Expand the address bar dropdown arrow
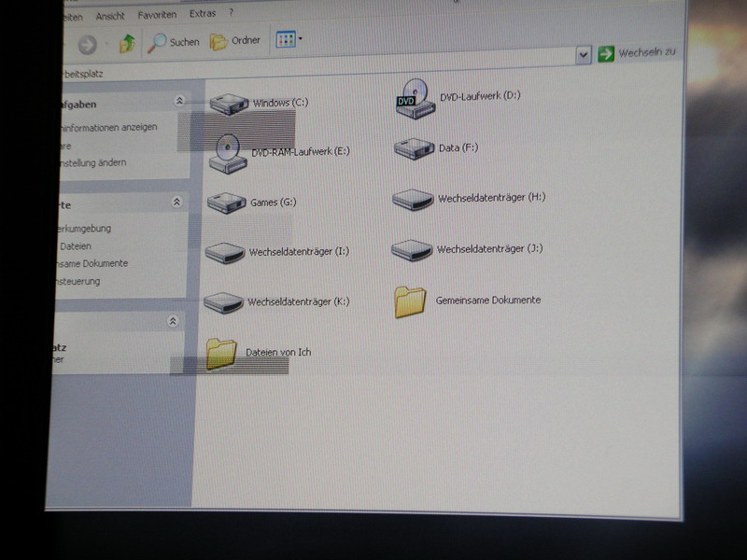 pyautogui.click(x=584, y=55)
